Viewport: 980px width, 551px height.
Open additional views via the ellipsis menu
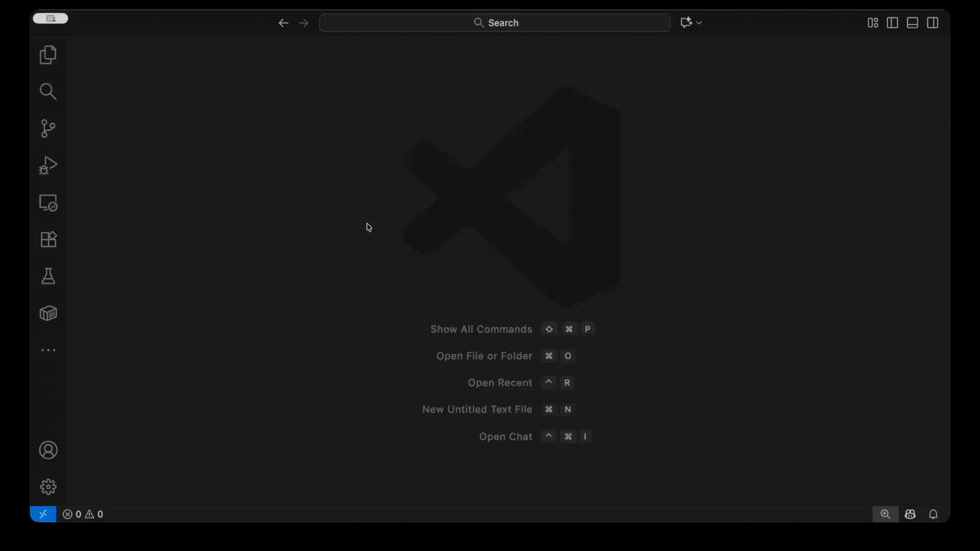[48, 350]
